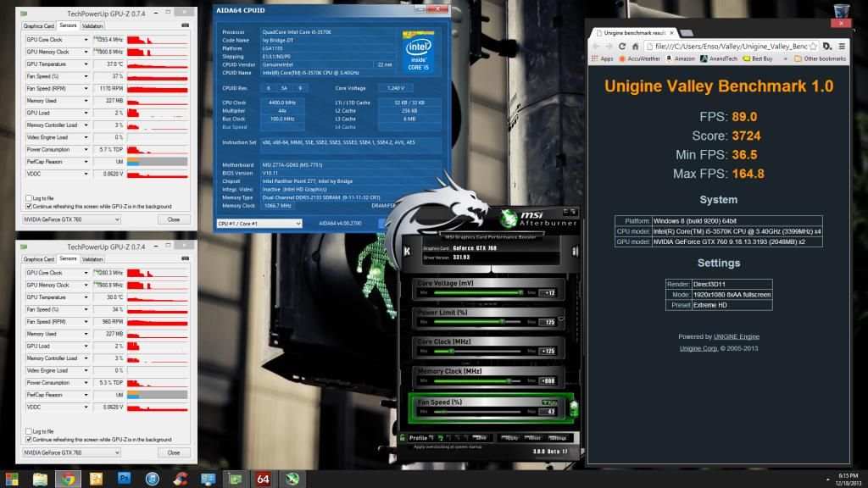Click Close in the top GPU-Z window

[x=173, y=219]
